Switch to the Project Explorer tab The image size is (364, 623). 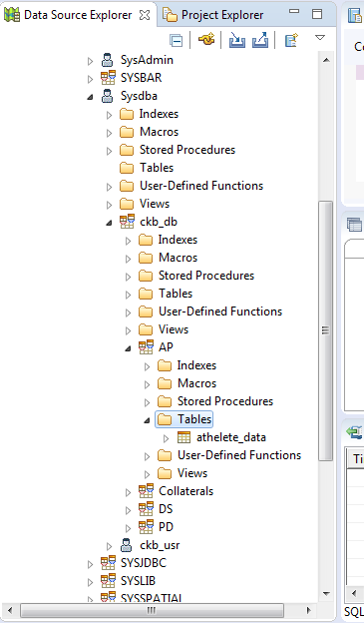pos(213,15)
